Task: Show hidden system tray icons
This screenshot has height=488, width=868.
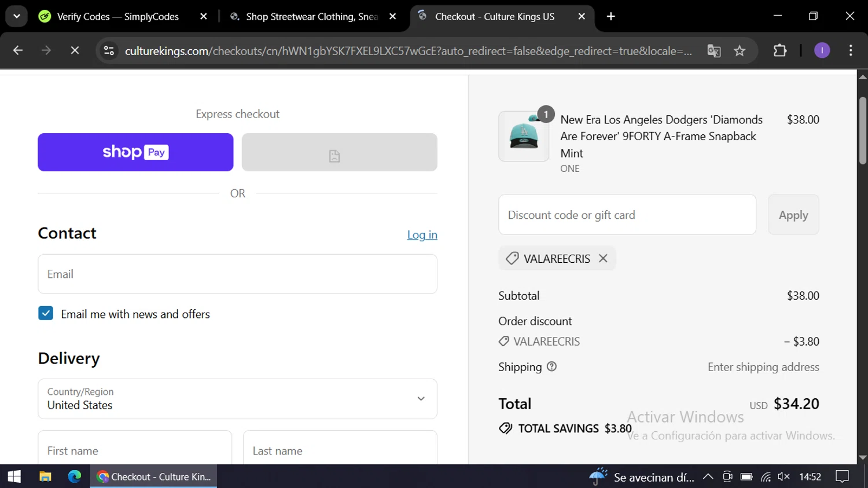Action: [x=708, y=477]
